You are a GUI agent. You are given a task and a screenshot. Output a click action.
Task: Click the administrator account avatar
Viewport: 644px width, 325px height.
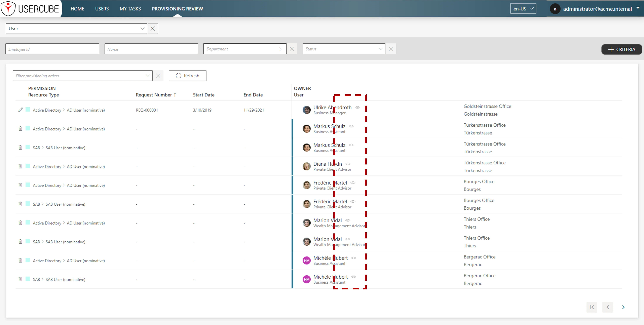(x=555, y=9)
